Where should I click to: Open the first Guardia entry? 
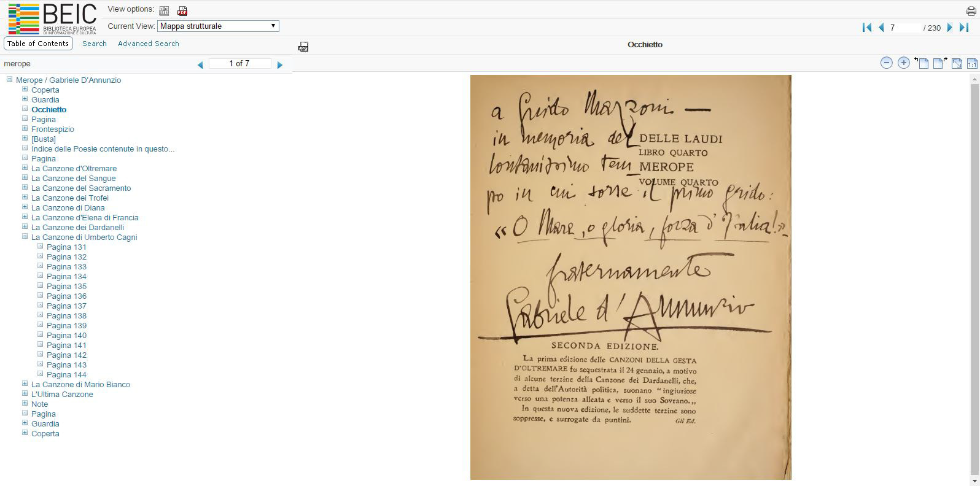coord(45,99)
